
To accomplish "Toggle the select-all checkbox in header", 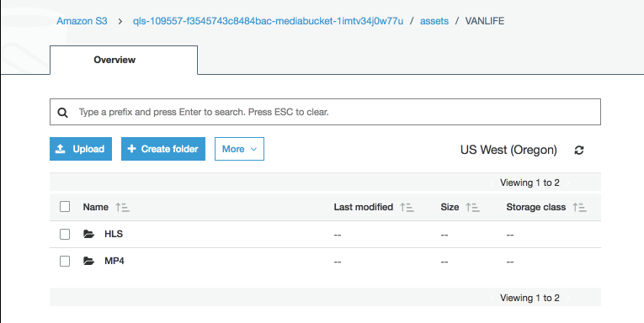I will click(x=65, y=206).
